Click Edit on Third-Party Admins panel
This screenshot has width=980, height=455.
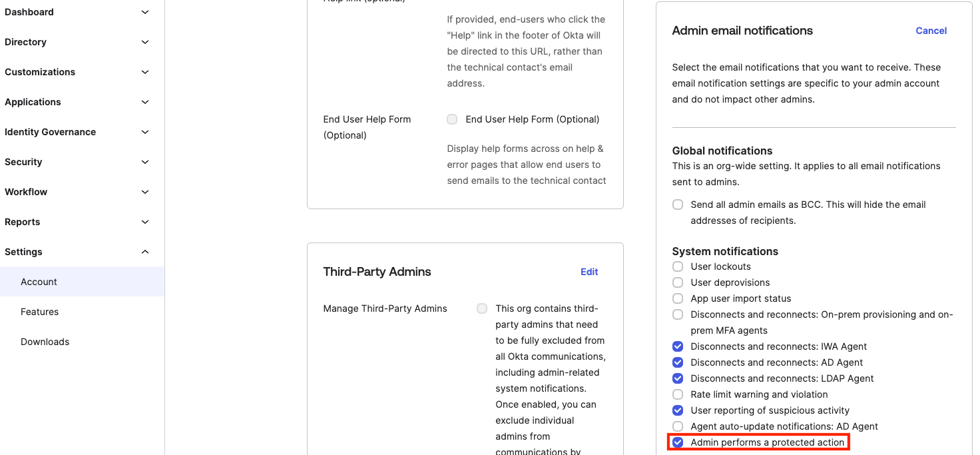pyautogui.click(x=589, y=272)
